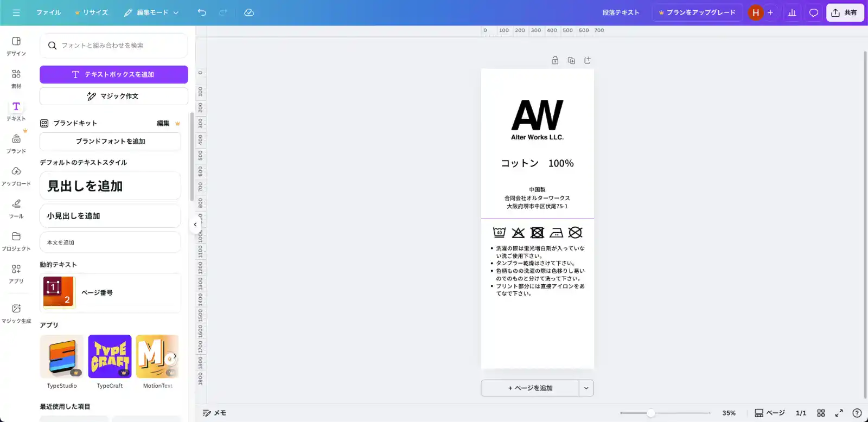Open grid view of pages
The height and width of the screenshot is (422, 868).
point(821,413)
